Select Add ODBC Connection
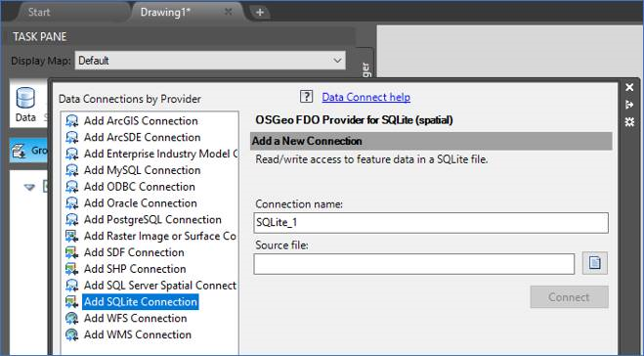The width and height of the screenshot is (644, 356). [x=139, y=187]
